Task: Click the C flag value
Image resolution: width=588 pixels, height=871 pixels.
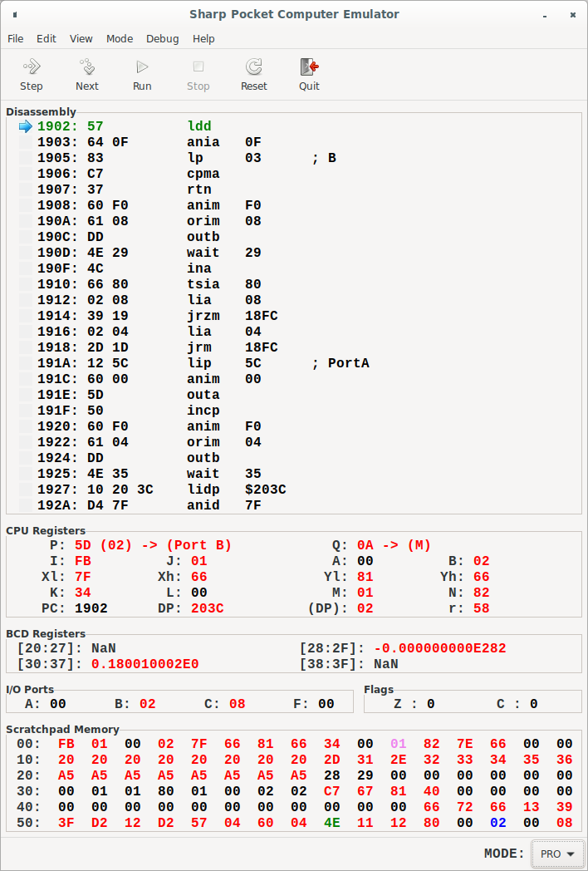Action: click(x=533, y=704)
